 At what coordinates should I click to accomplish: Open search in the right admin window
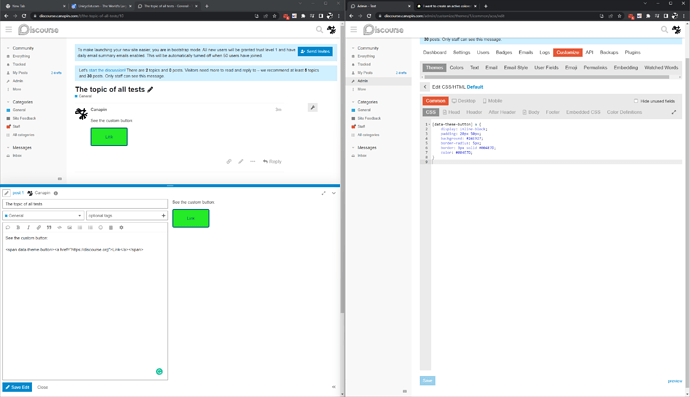pos(664,29)
